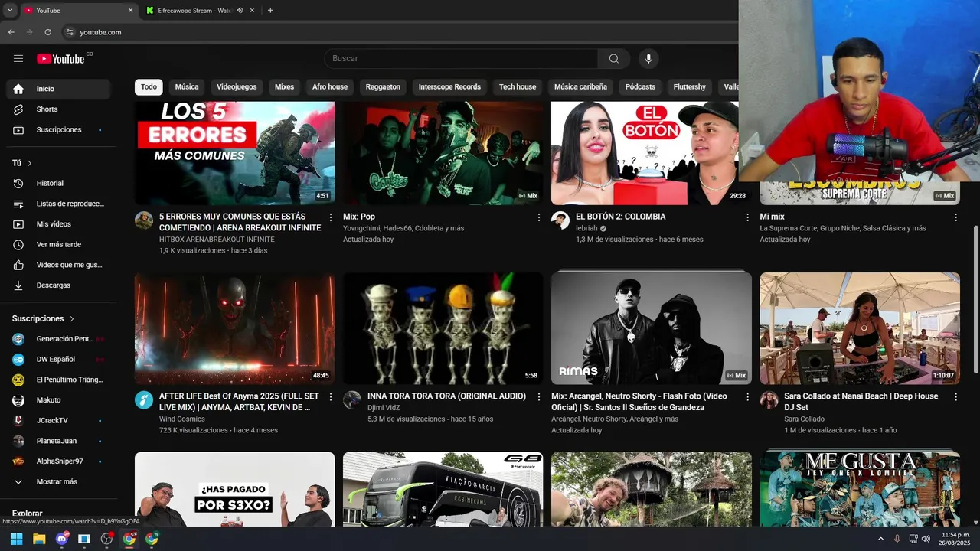Start voice search with microphone icon
Viewport: 980px width, 551px height.
648,59
